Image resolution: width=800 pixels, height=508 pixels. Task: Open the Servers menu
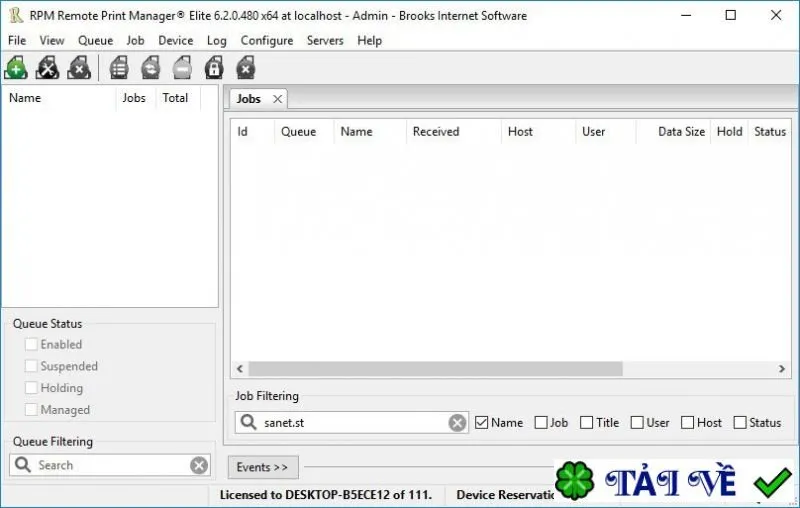[325, 40]
